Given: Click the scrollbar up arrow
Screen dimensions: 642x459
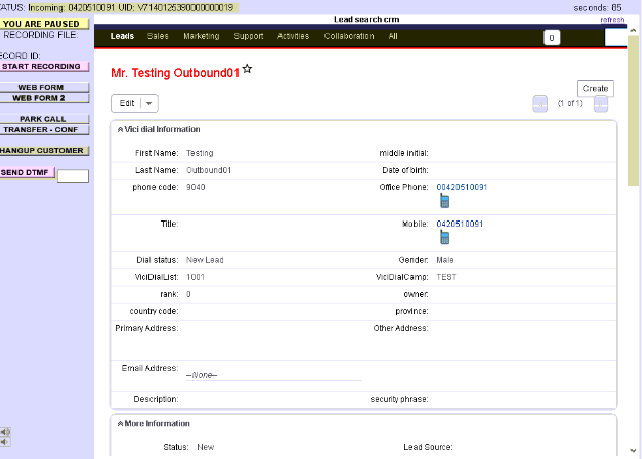Looking at the screenshot, I should click(633, 30).
